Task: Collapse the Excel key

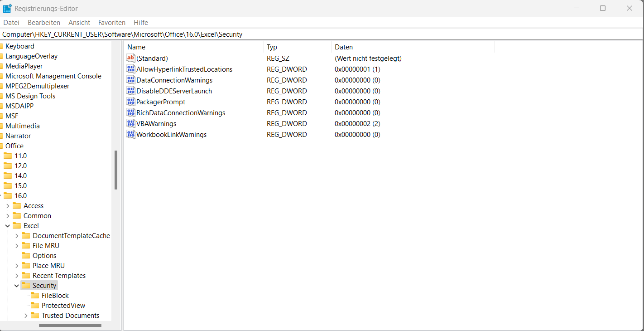Action: point(8,225)
